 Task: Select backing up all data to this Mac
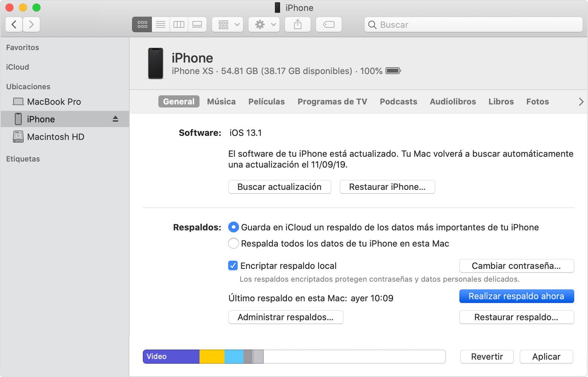point(233,243)
